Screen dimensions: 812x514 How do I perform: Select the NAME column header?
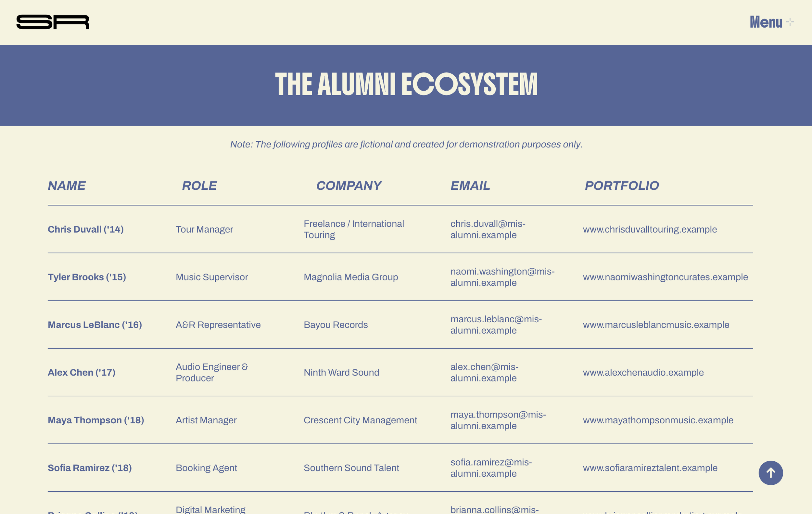[67, 186]
